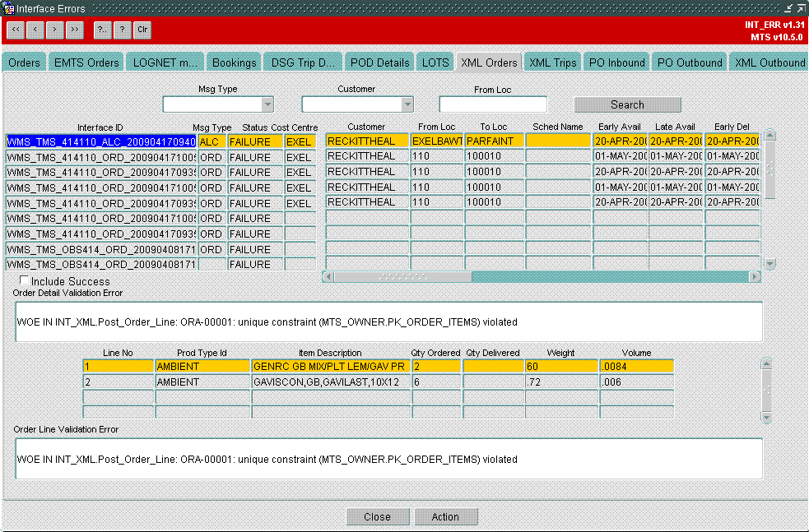This screenshot has width=809, height=532.
Task: Click the From Loc search field
Action: coord(493,104)
